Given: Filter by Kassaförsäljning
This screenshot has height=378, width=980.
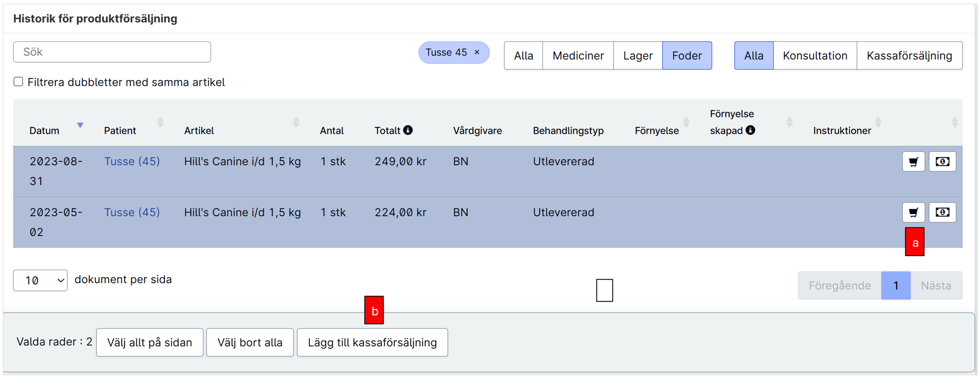Looking at the screenshot, I should 910,56.
